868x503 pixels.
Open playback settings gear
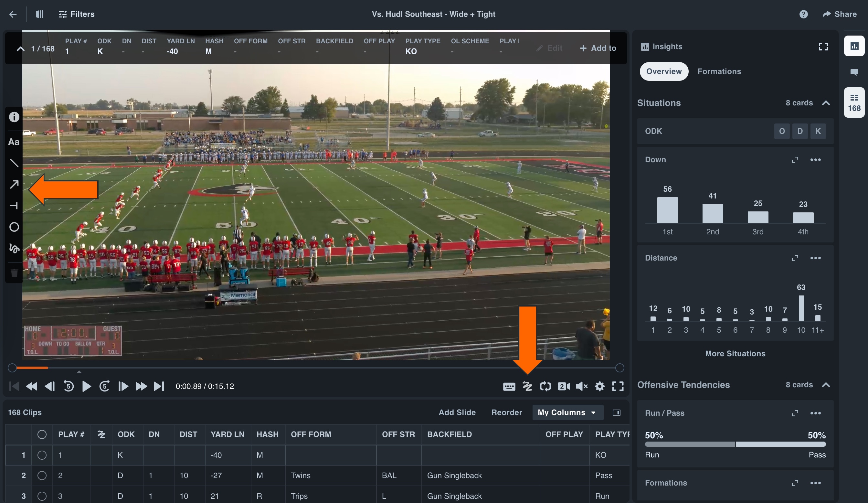pyautogui.click(x=600, y=386)
